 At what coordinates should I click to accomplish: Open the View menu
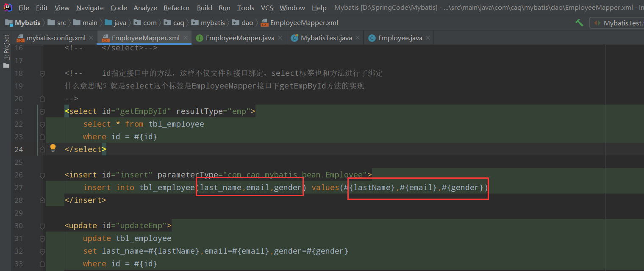(x=62, y=8)
